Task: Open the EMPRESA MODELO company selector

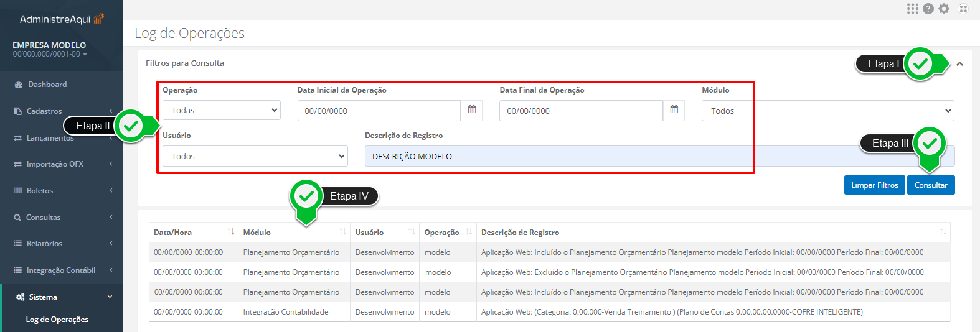Action: (50, 50)
